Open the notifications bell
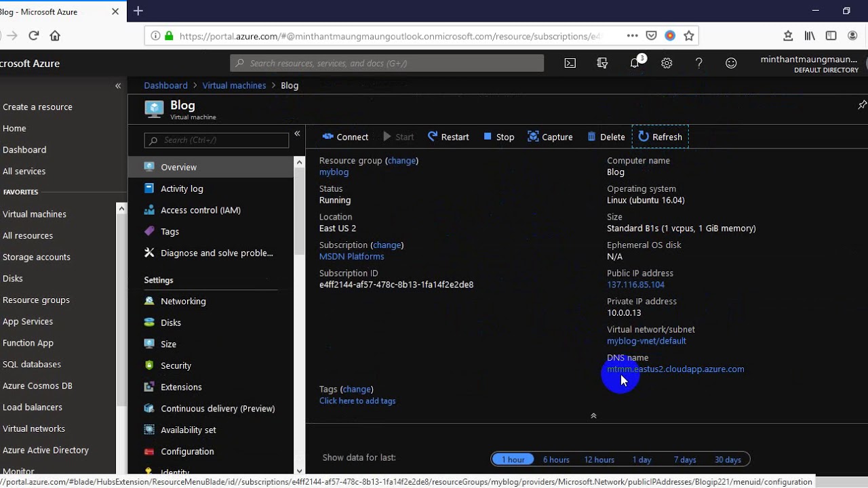Viewport: 868px width, 488px height. 635,63
